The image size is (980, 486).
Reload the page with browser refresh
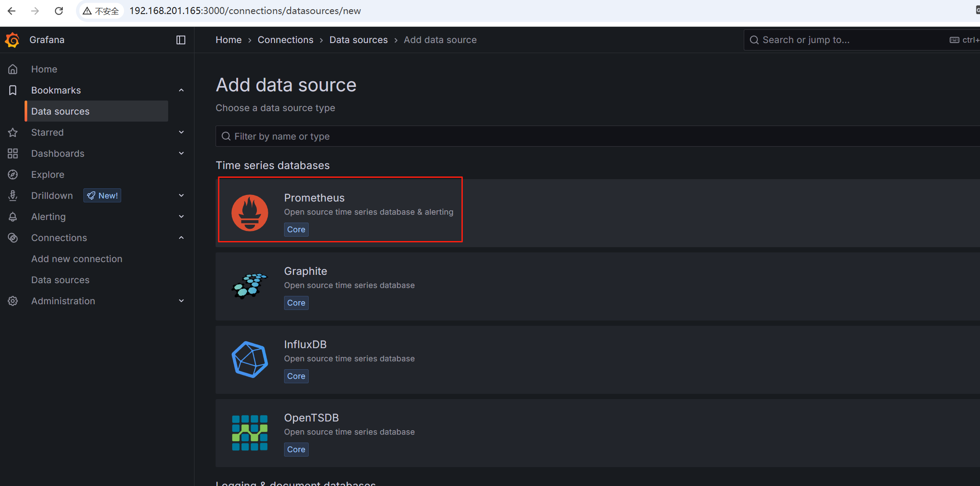[x=59, y=11]
